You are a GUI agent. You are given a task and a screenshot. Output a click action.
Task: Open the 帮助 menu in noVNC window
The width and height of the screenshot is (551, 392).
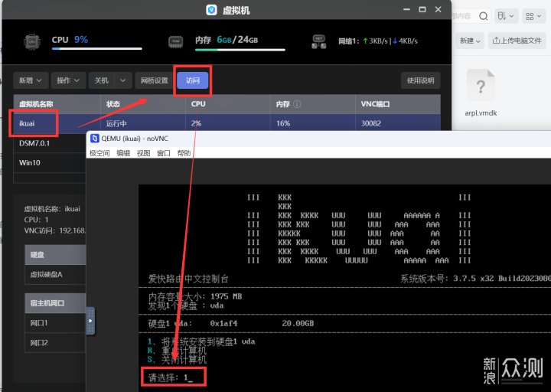coord(184,153)
